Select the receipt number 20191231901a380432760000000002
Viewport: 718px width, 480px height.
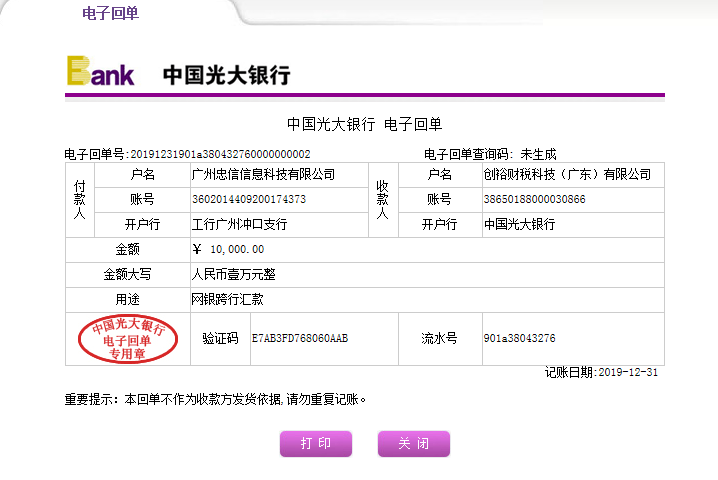click(x=220, y=154)
